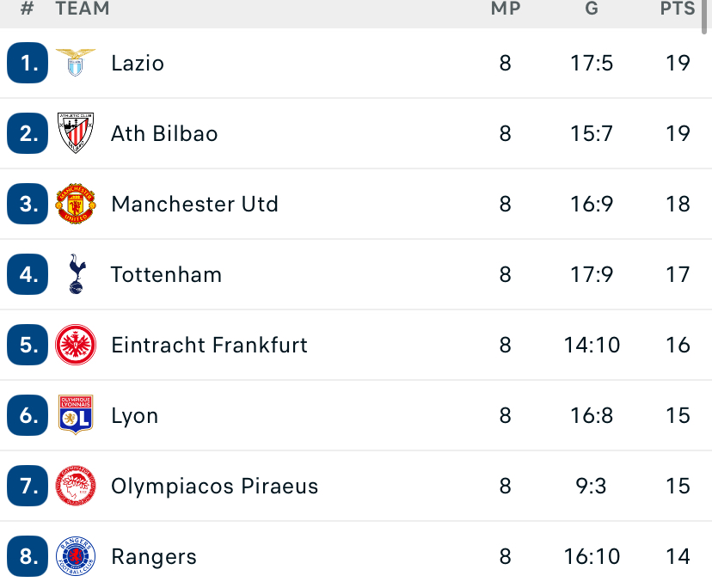712x588 pixels.
Task: Sort standings by MP column header
Action: [x=505, y=9]
